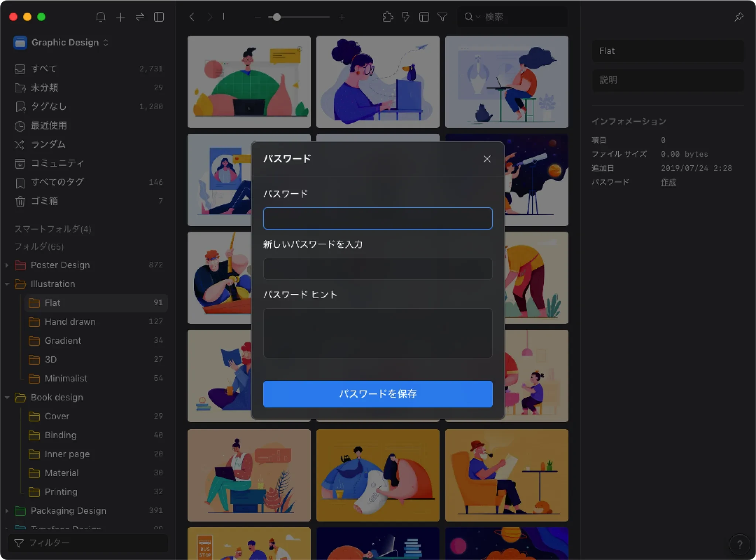
Task: Select the Binding folder
Action: coord(96,435)
